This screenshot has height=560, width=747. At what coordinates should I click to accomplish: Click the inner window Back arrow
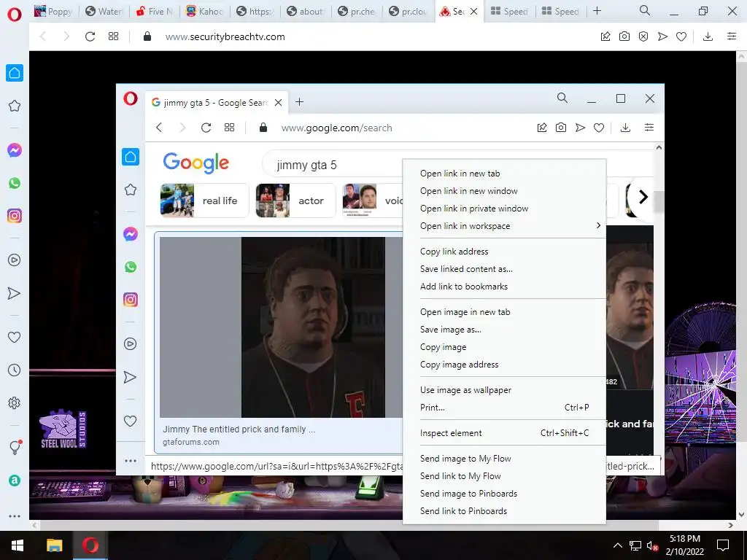(159, 128)
